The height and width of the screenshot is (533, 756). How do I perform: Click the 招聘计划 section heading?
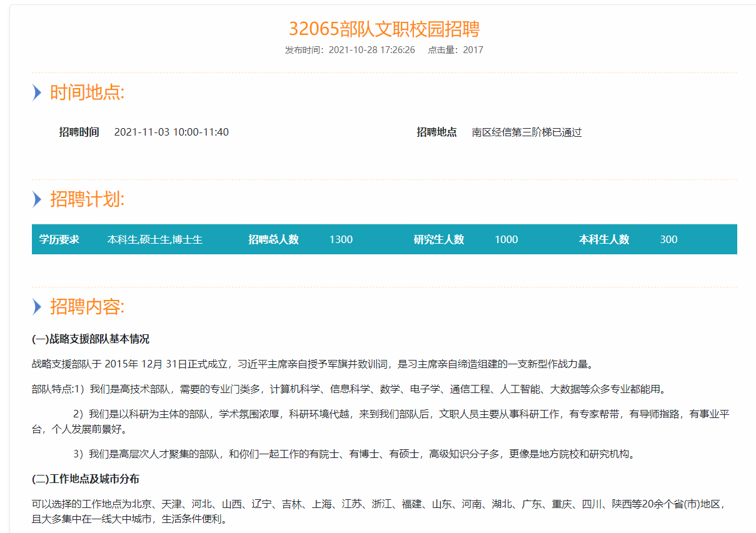tap(88, 200)
